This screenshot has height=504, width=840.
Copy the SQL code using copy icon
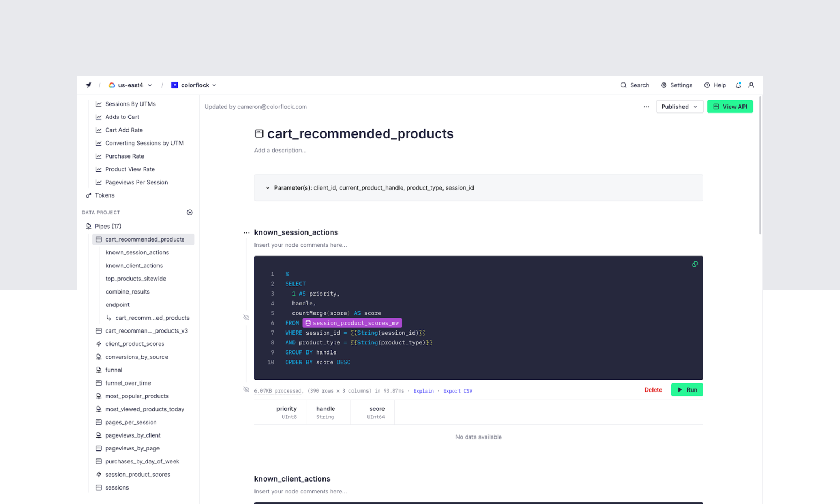pos(695,264)
